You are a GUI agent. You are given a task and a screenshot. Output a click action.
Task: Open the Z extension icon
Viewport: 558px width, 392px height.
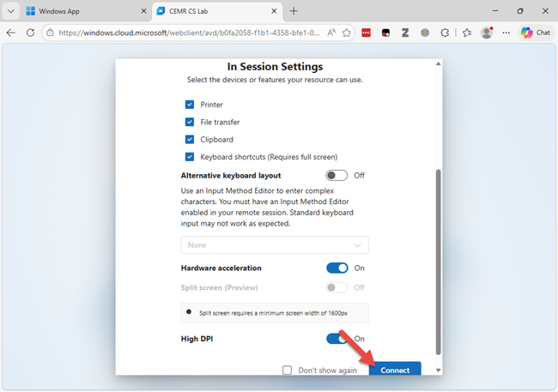point(405,33)
